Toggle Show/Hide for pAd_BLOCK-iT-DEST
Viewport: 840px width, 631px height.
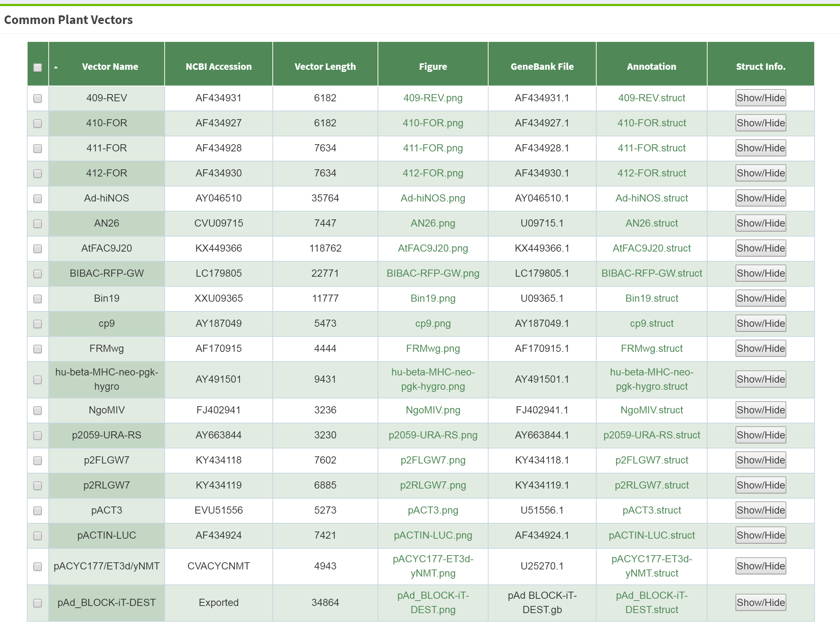760,602
